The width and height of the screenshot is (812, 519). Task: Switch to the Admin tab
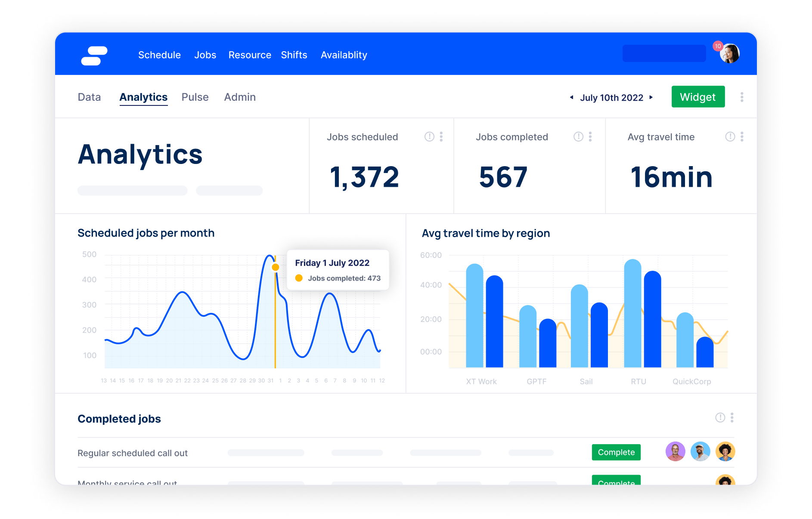tap(240, 97)
